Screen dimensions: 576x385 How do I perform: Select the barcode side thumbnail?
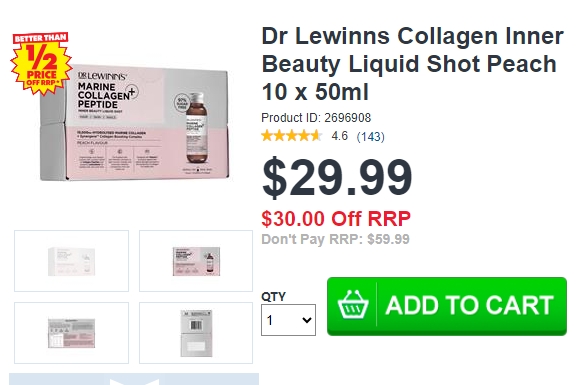[196, 333]
